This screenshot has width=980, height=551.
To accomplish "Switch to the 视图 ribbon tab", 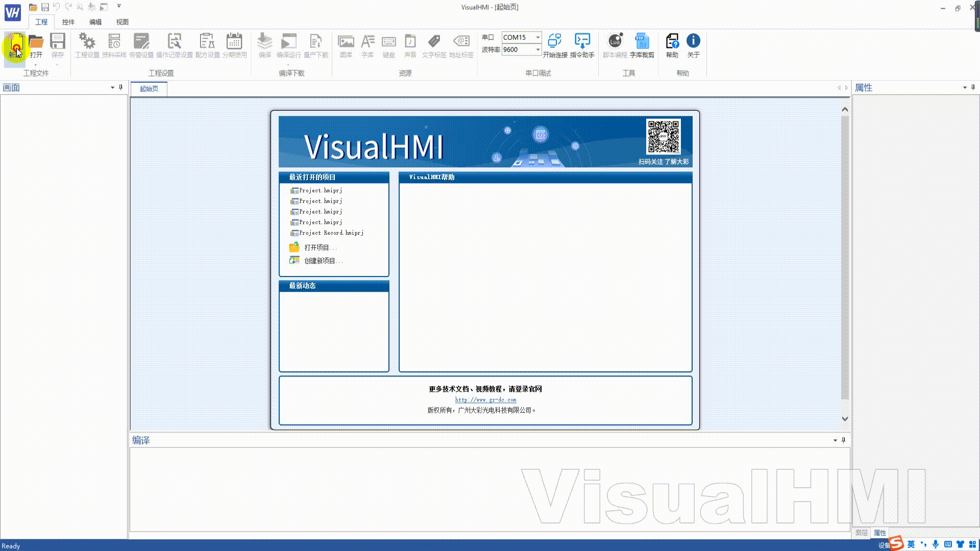I will click(122, 22).
